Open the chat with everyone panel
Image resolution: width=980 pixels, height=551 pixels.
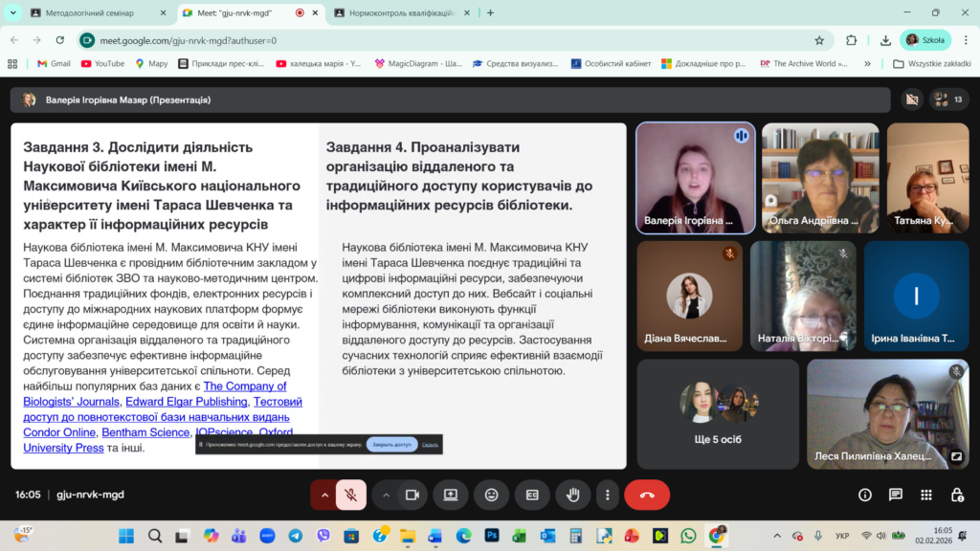coord(896,495)
